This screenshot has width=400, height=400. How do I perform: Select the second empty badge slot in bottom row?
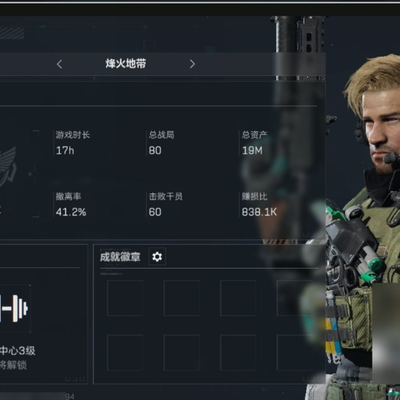click(x=182, y=353)
